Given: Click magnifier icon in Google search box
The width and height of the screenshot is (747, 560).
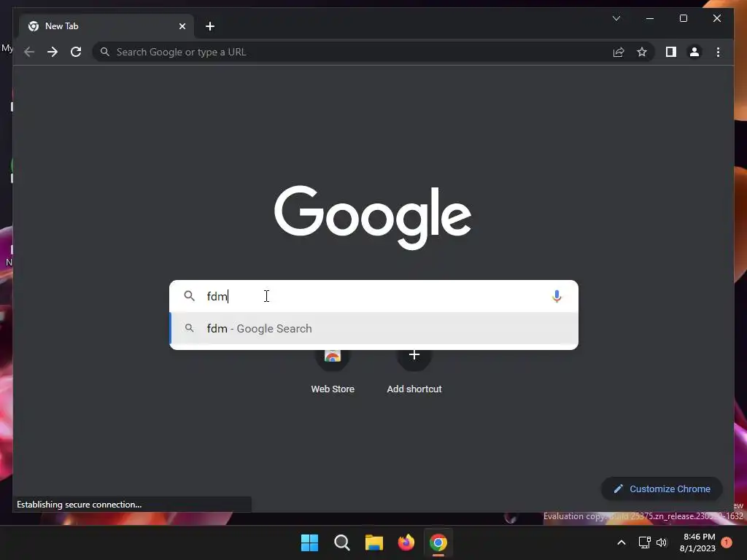Looking at the screenshot, I should coord(190,296).
